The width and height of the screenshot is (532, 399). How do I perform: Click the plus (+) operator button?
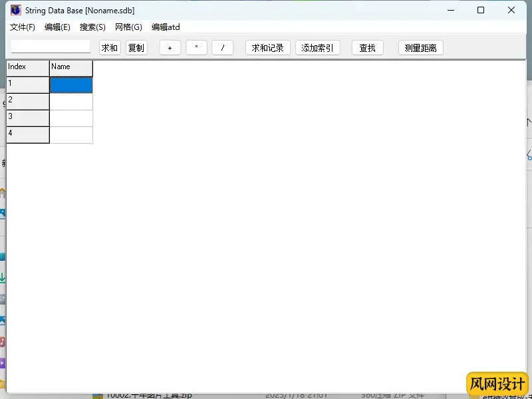(170, 48)
